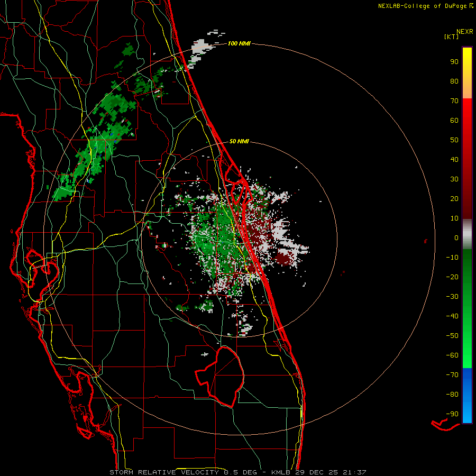Click the 70 knot scale value

point(454,101)
